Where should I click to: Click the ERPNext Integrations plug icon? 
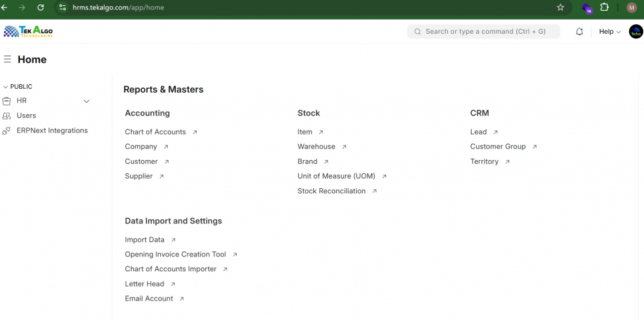click(x=6, y=131)
